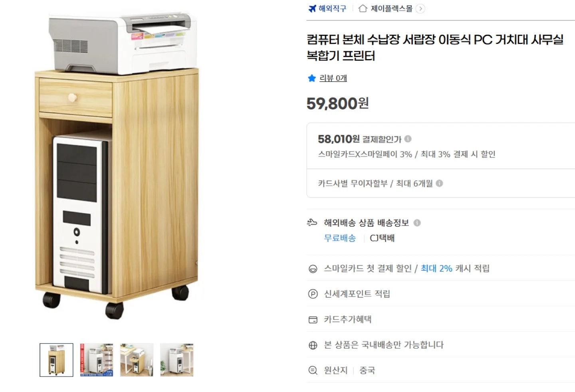This screenshot has width=575, height=392.
Task: Open 최대 2% 캐시 적립 details
Action: point(455,268)
